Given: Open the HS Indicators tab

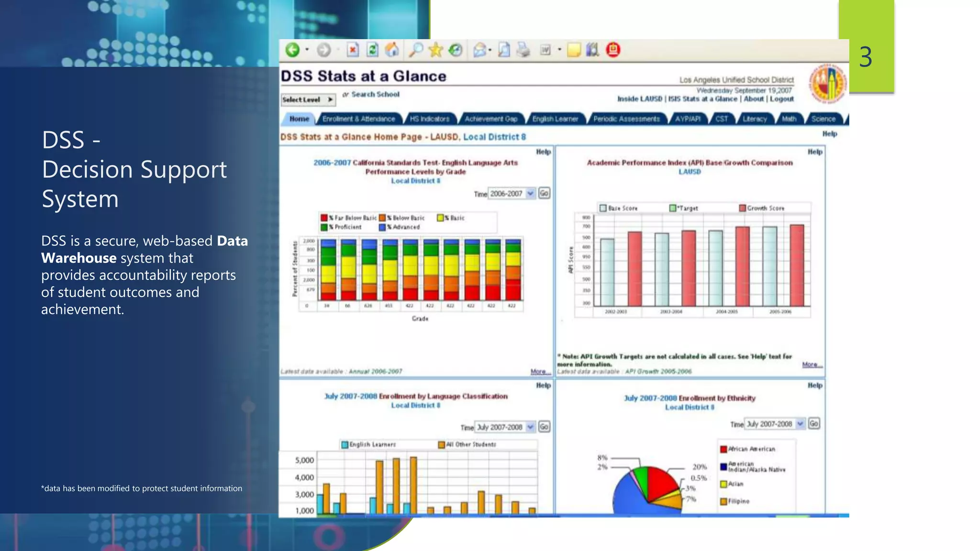Looking at the screenshot, I should (430, 119).
